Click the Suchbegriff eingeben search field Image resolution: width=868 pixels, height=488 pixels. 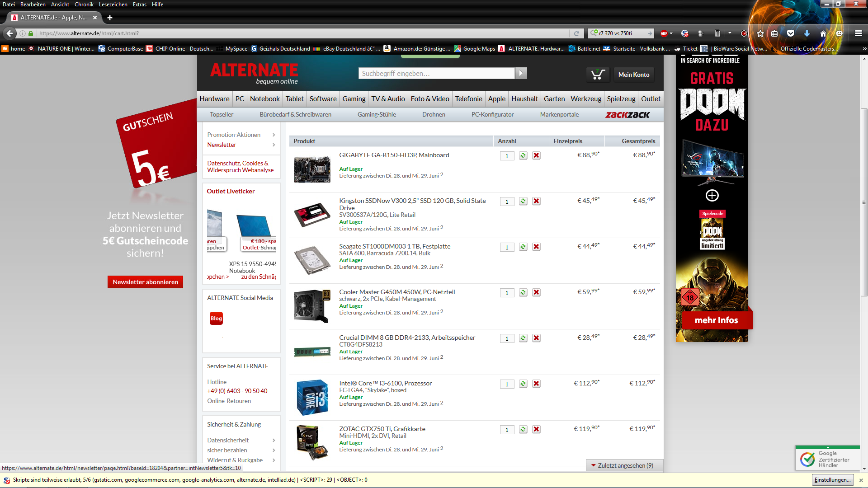[x=436, y=73]
